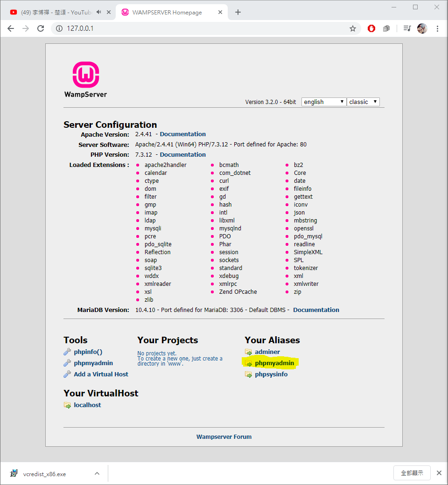
Task: Click the SimpleXML extension entry
Action: tap(308, 252)
